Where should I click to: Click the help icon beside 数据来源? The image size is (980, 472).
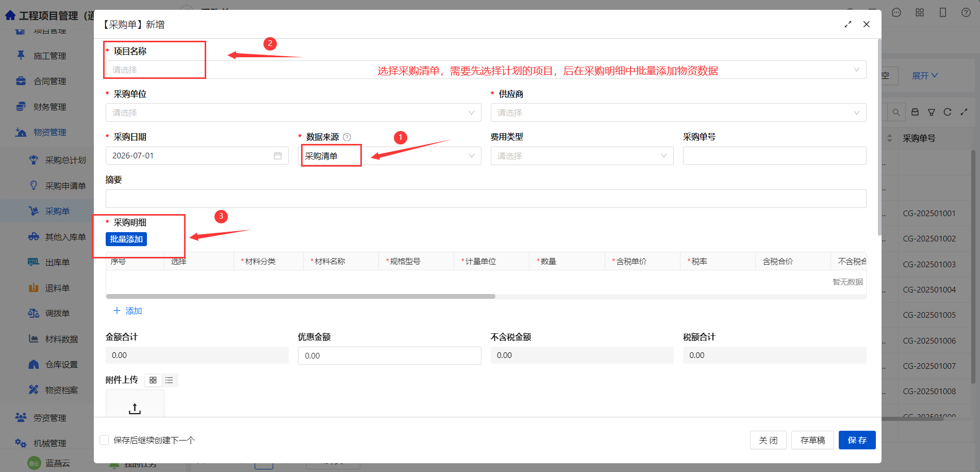click(347, 137)
